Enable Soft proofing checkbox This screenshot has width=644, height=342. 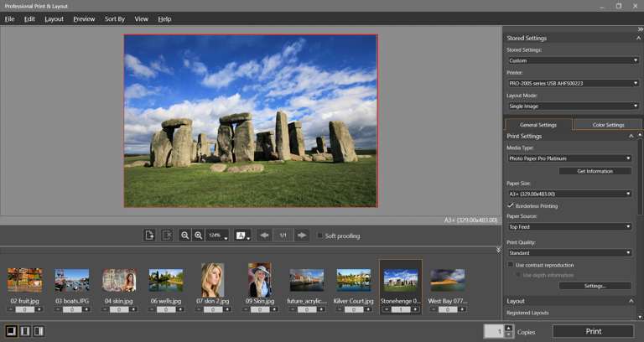pos(319,236)
